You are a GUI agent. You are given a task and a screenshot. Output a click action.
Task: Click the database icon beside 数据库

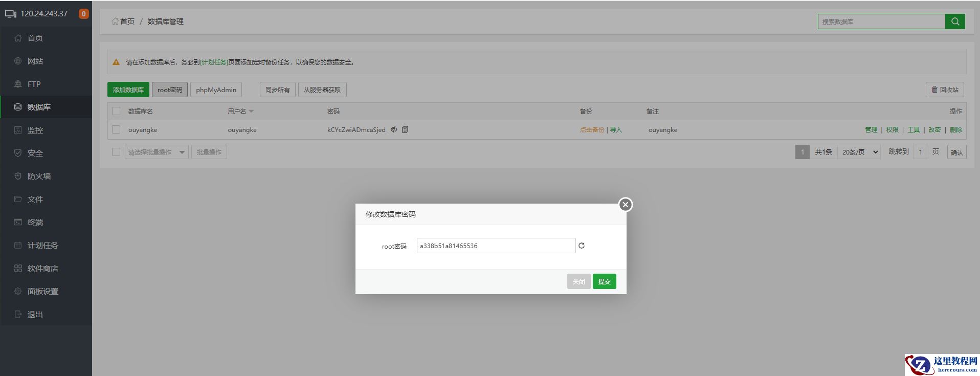click(18, 107)
